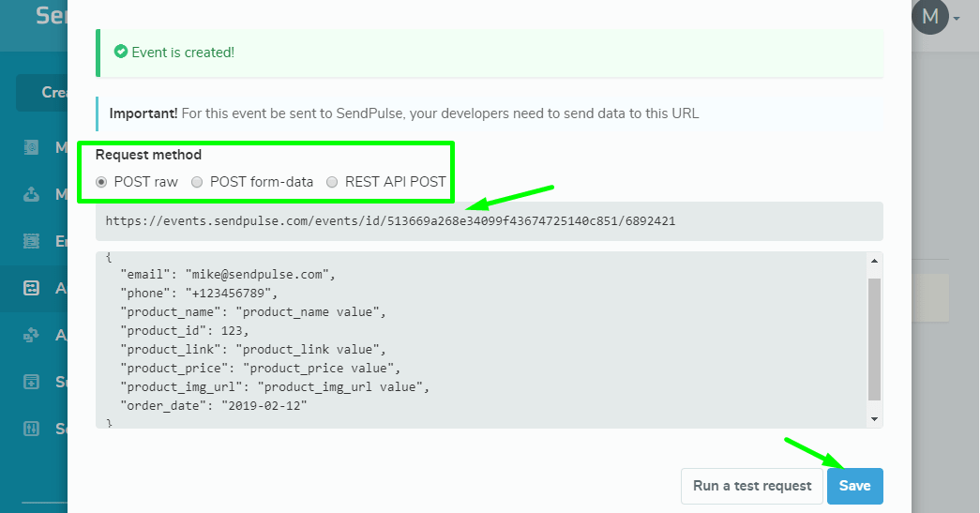Click the Request method heading
This screenshot has width=980, height=513.
(x=148, y=155)
